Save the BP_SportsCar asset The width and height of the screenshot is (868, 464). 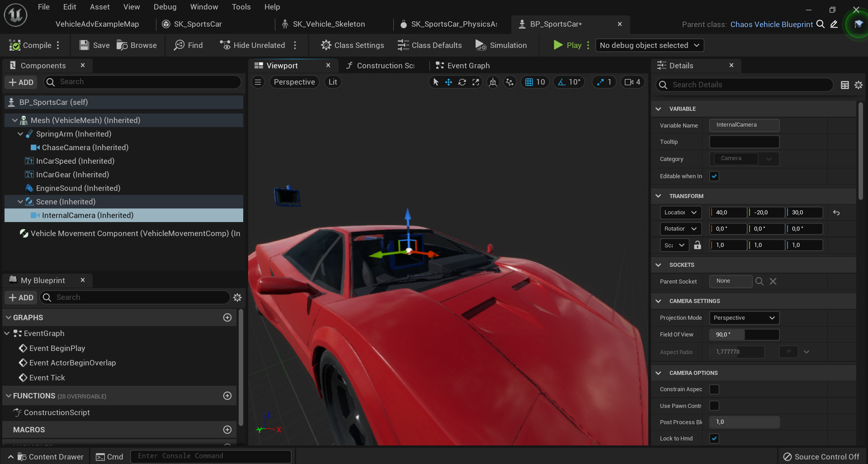[94, 45]
